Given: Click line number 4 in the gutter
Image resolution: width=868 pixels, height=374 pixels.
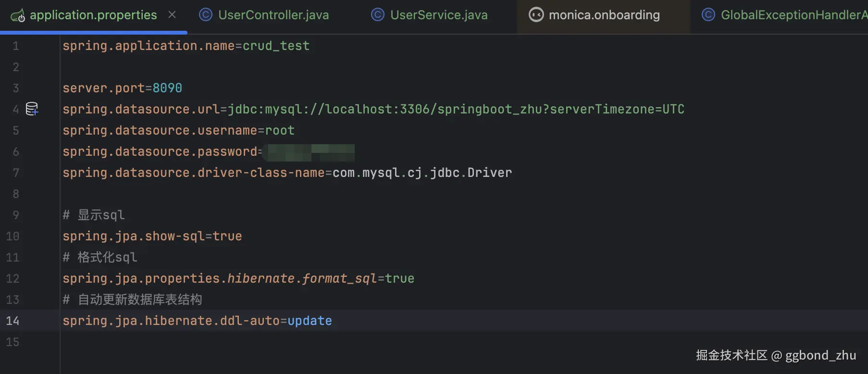Looking at the screenshot, I should tap(16, 110).
